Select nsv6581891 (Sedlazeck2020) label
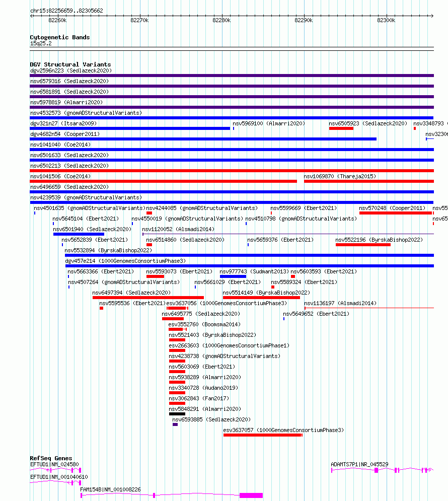The height and width of the screenshot is (501, 448). click(69, 92)
